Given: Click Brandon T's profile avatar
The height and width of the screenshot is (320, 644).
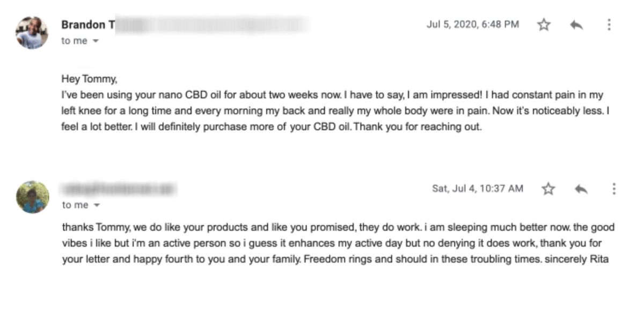Looking at the screenshot, I should [x=32, y=33].
